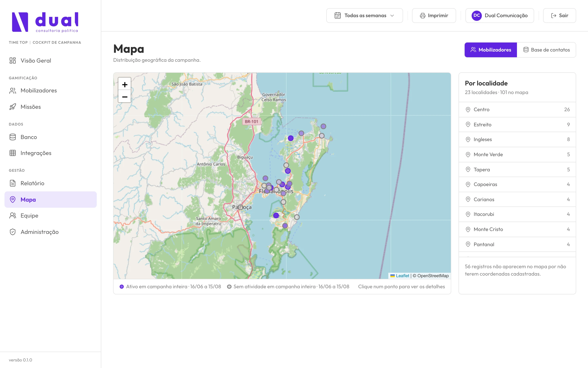Click the Administração shield icon
Image resolution: width=588 pixels, height=368 pixels.
point(13,232)
